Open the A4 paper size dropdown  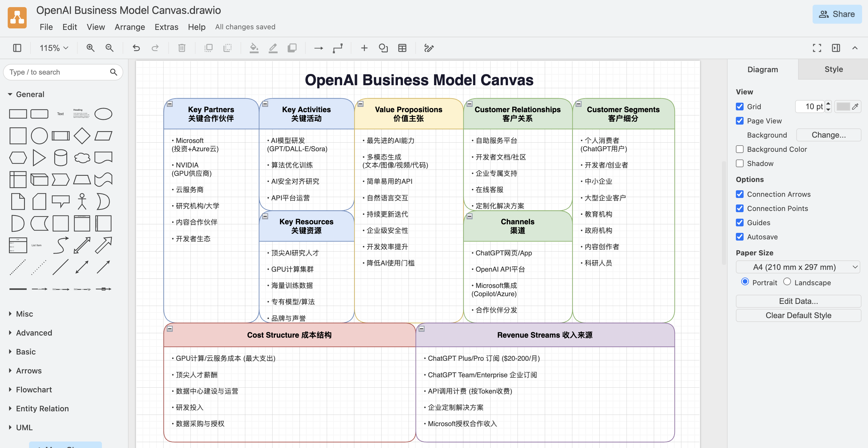coord(797,267)
